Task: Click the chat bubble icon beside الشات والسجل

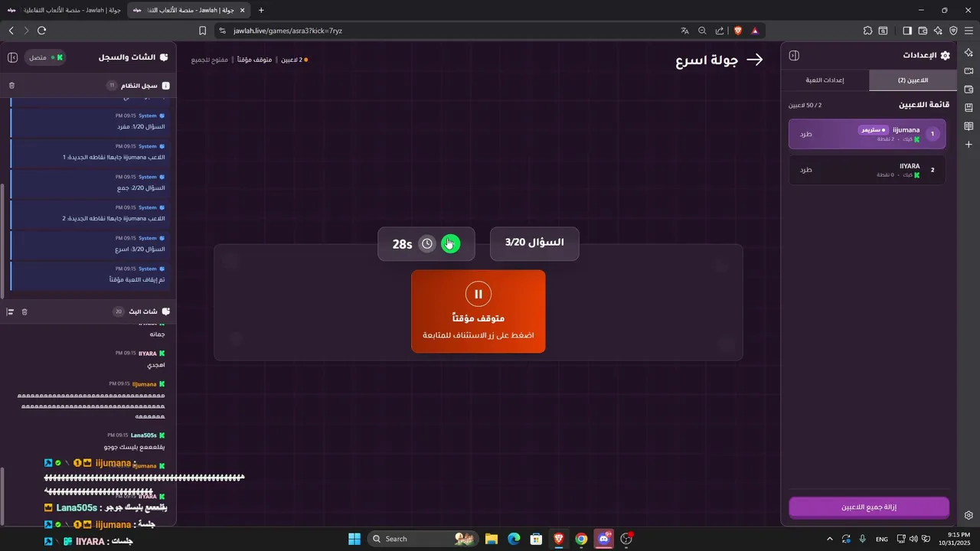Action: coord(164,57)
